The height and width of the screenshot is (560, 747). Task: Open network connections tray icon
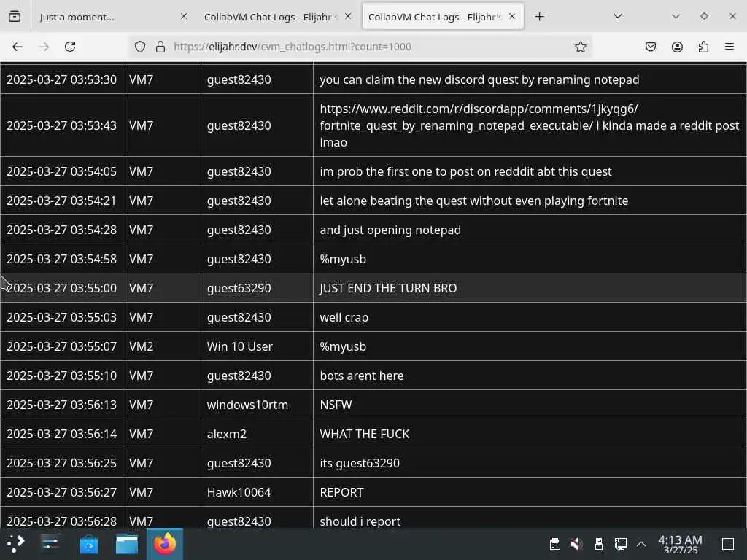pos(620,544)
